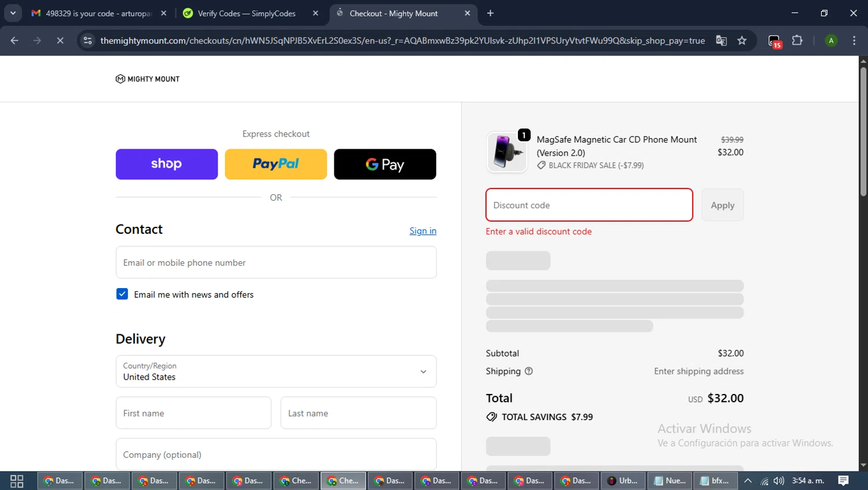Click the 'Enter a valid discount code' message

(539, 231)
